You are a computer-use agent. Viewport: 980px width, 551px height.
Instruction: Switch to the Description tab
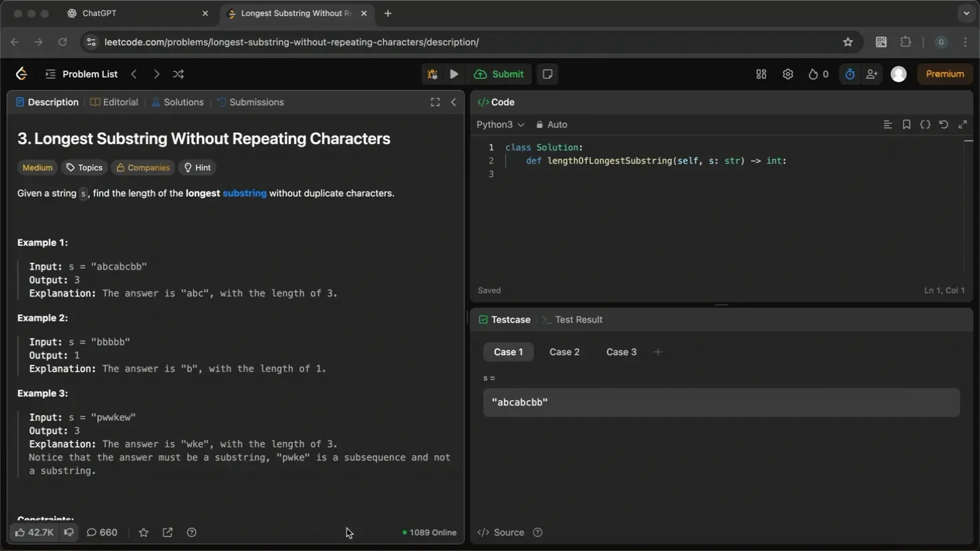coord(47,102)
